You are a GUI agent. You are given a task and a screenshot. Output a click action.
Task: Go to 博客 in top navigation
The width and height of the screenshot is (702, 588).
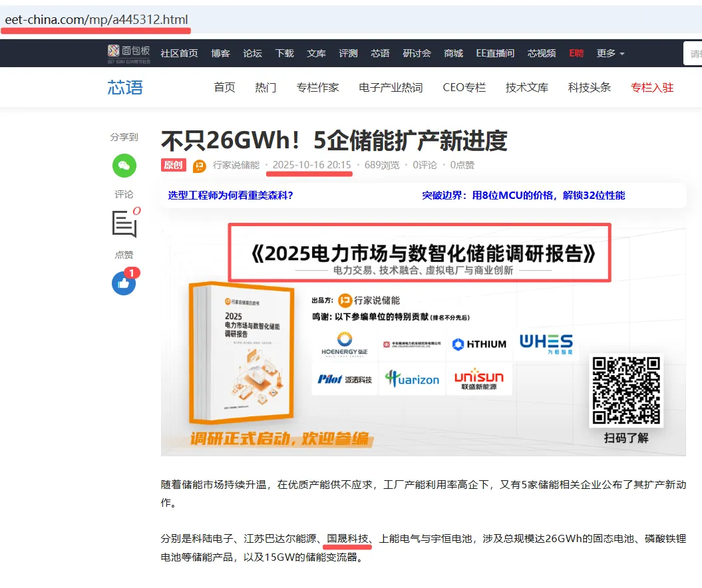tap(220, 53)
